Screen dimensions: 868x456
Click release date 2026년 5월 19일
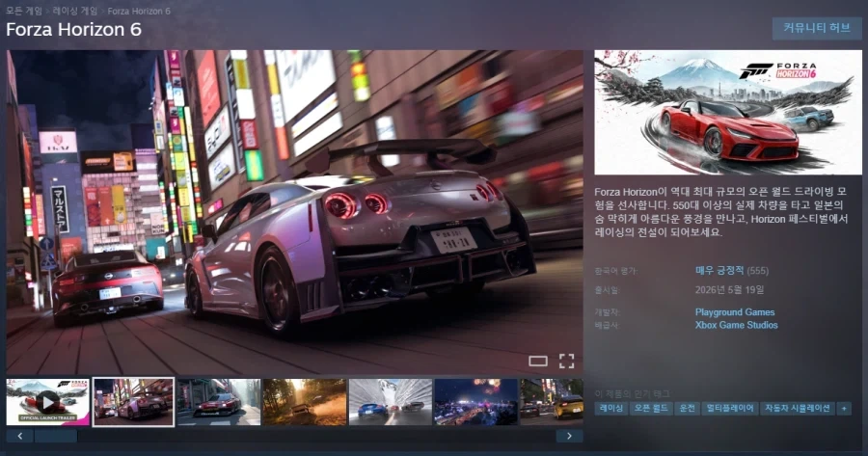[730, 289]
